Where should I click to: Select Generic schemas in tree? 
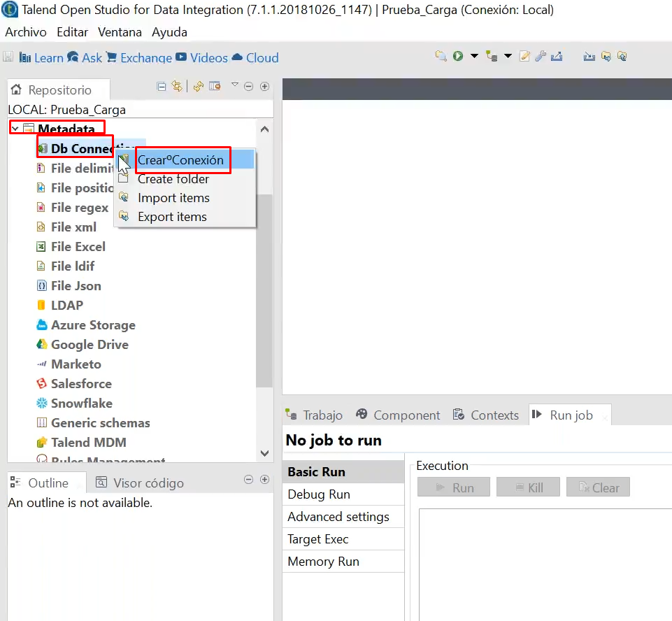click(100, 423)
